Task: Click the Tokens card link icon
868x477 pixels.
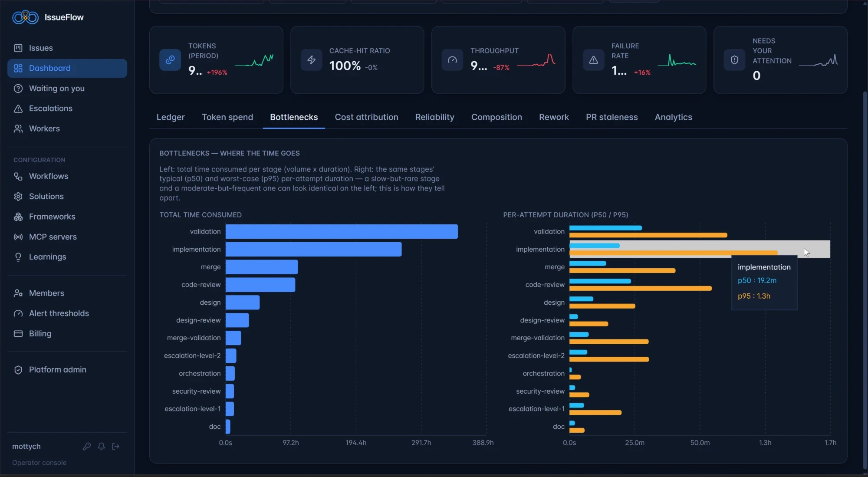Action: 170,60
